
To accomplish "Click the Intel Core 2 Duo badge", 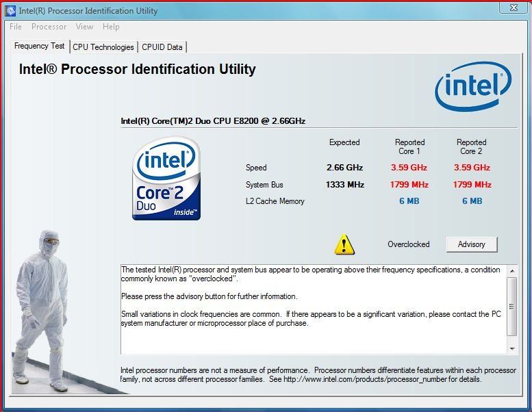I will (x=166, y=179).
